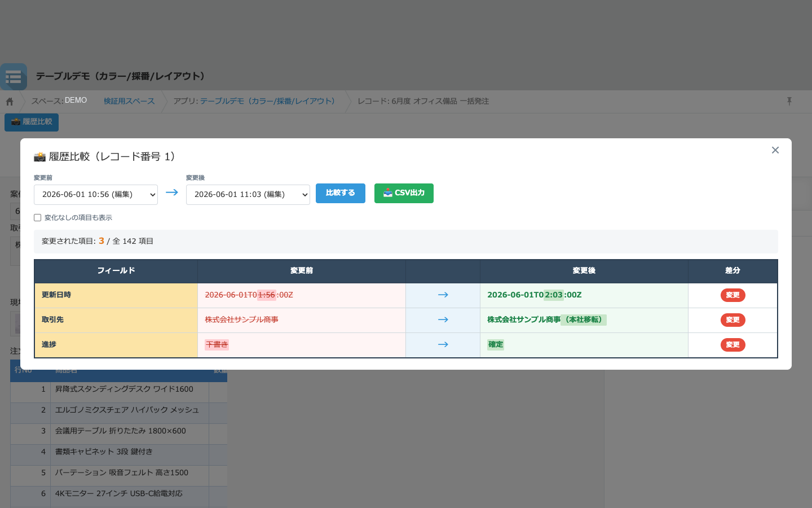
Task: Click the app list icon beside the title
Action: pyautogui.click(x=14, y=77)
